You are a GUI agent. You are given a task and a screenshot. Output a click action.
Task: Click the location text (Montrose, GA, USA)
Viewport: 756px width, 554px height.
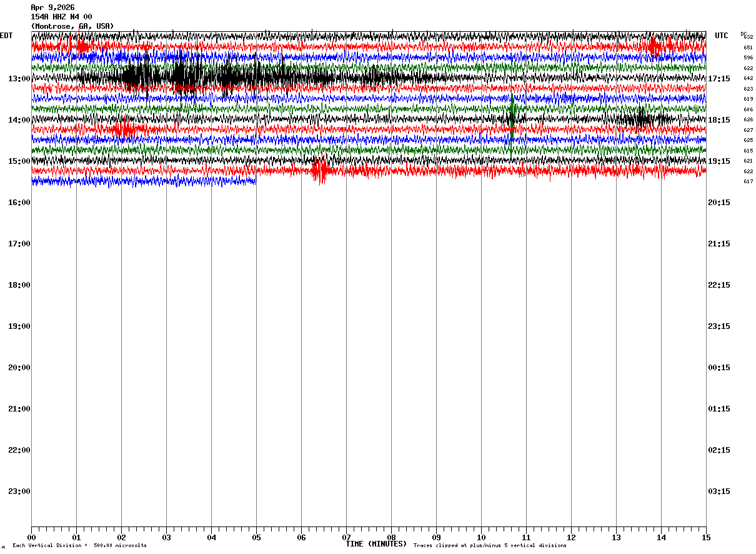coord(72,26)
